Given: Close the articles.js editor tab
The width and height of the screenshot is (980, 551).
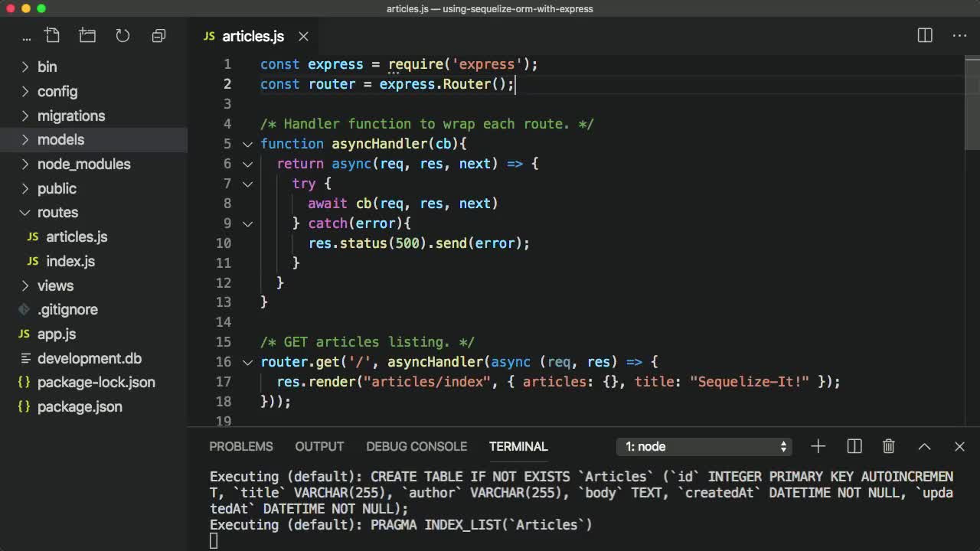Looking at the screenshot, I should (303, 36).
